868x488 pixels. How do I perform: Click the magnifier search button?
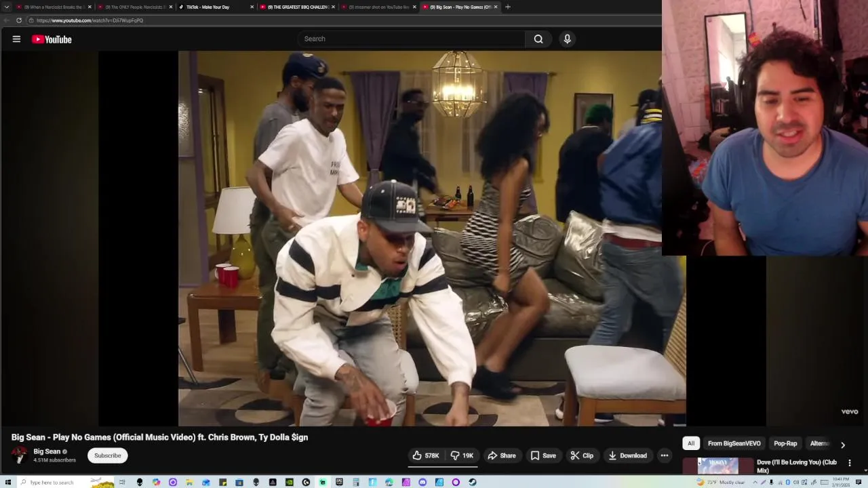pyautogui.click(x=538, y=39)
